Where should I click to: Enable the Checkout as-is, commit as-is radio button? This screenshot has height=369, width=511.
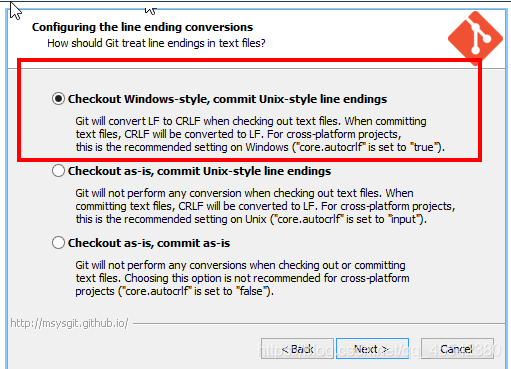(x=58, y=243)
